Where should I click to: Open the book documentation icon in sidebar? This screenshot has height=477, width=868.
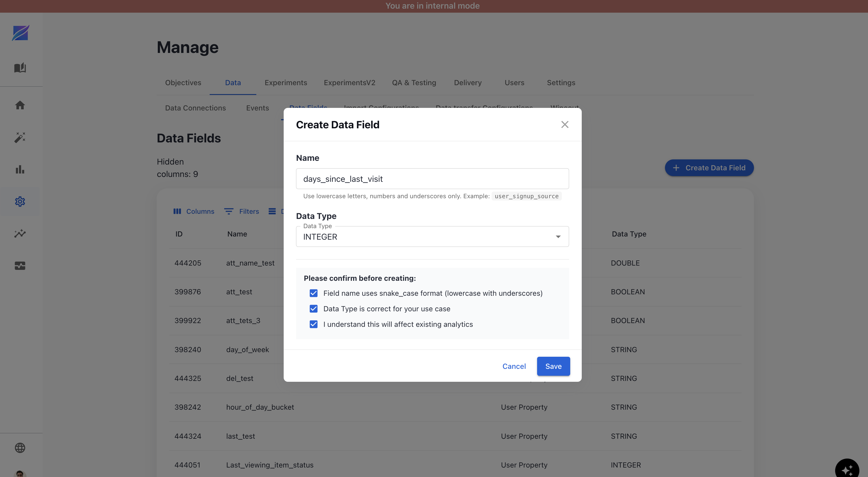pos(20,68)
